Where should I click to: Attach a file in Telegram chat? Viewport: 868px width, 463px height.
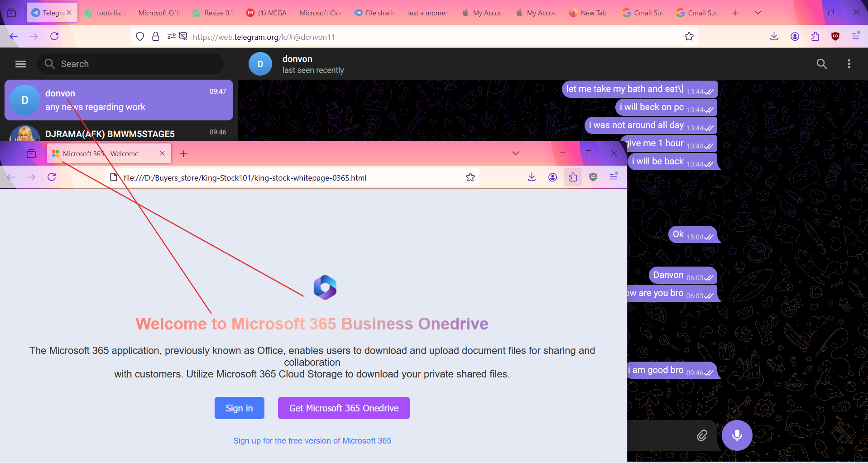[x=702, y=435]
